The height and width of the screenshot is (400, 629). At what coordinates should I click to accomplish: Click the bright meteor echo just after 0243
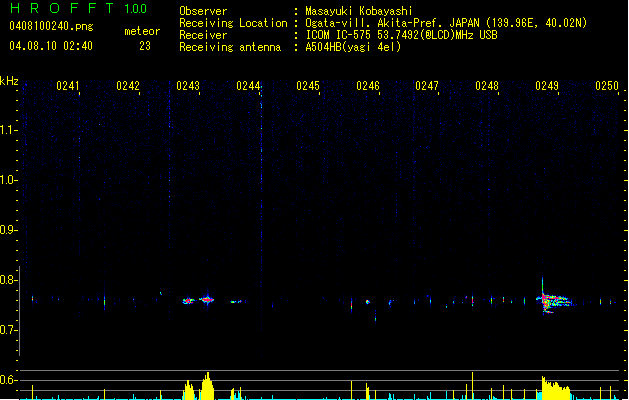coord(207,299)
